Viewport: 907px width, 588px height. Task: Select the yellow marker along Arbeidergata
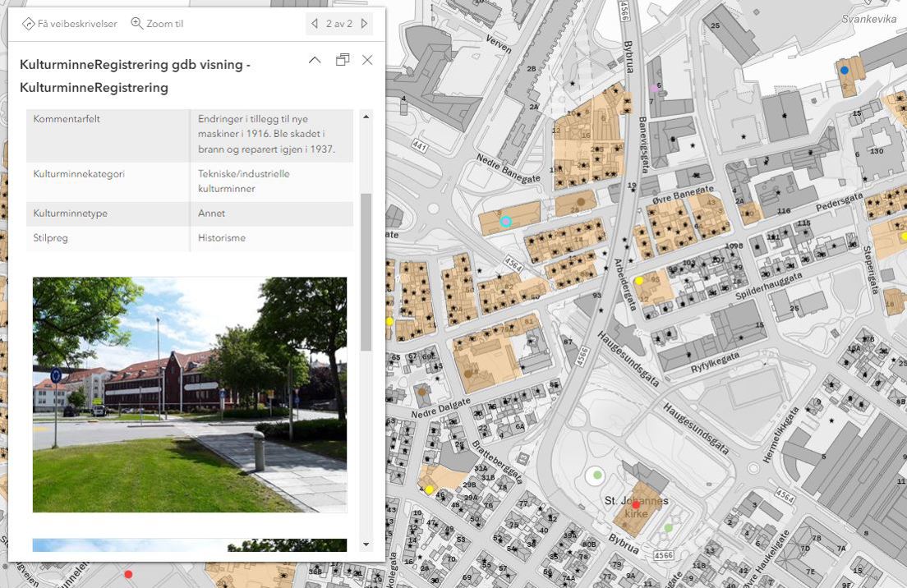639,280
